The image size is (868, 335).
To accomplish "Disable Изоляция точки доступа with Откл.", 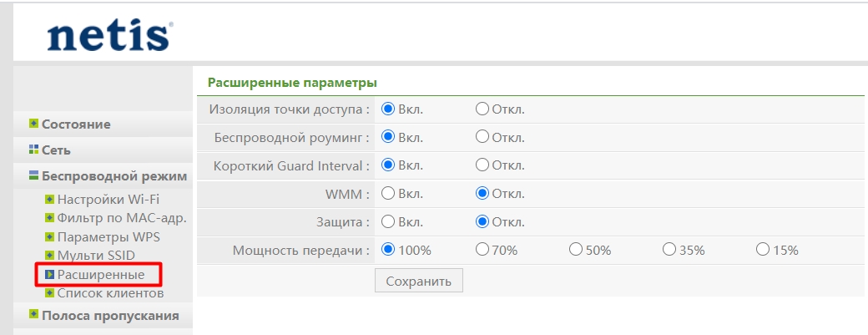I will (482, 109).
